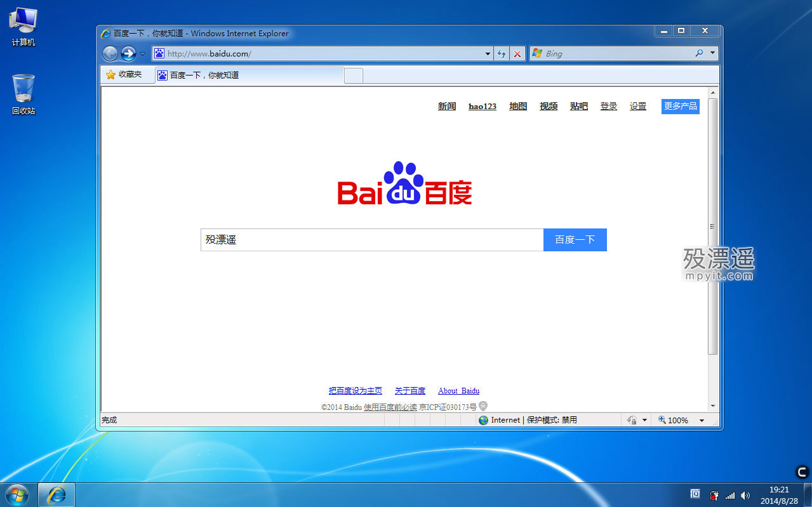Image resolution: width=812 pixels, height=507 pixels.
Task: Click the Bing search magnifier icon
Action: pos(699,54)
